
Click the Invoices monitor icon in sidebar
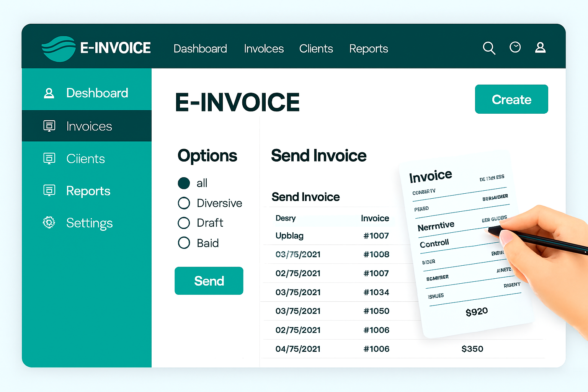[x=49, y=125]
